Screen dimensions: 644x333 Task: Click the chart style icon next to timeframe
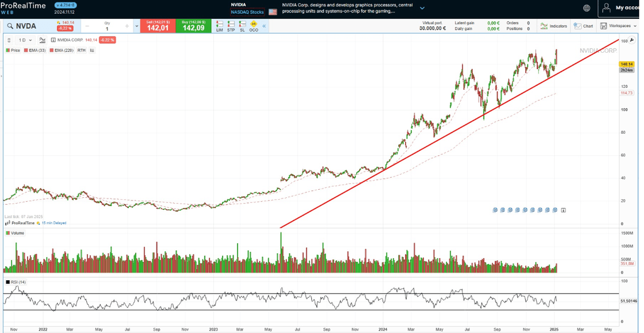point(43,40)
